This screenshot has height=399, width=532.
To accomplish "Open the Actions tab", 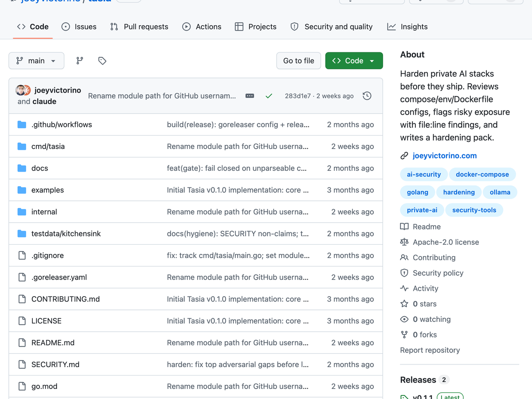I will click(x=202, y=27).
